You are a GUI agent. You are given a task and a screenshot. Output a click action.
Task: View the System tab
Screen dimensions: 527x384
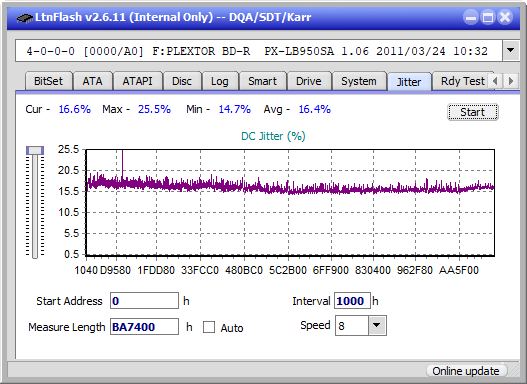[359, 81]
